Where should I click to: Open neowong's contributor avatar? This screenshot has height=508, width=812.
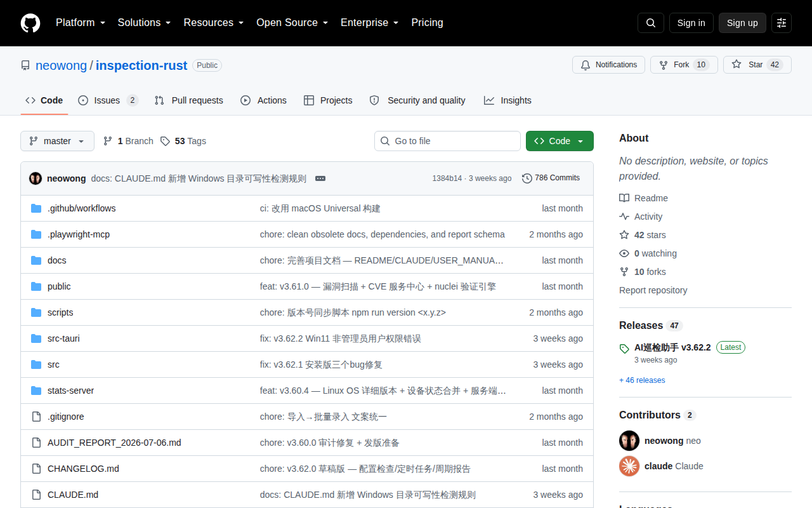tap(629, 441)
